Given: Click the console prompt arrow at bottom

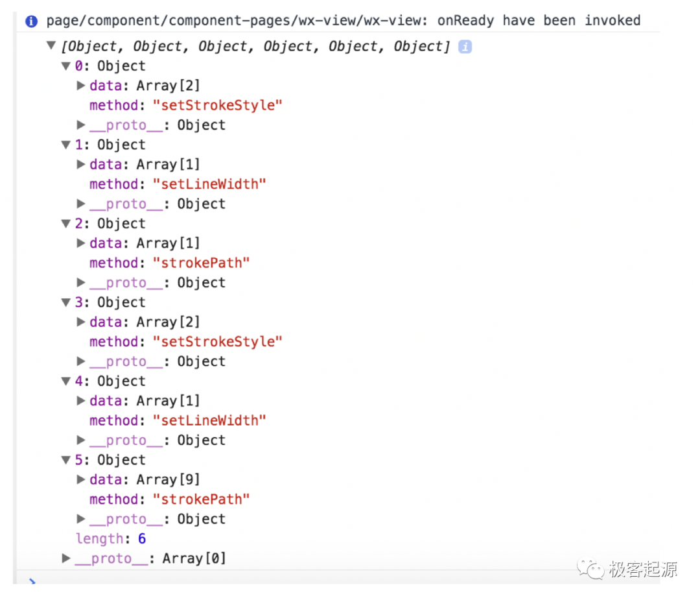Looking at the screenshot, I should pos(32,581).
